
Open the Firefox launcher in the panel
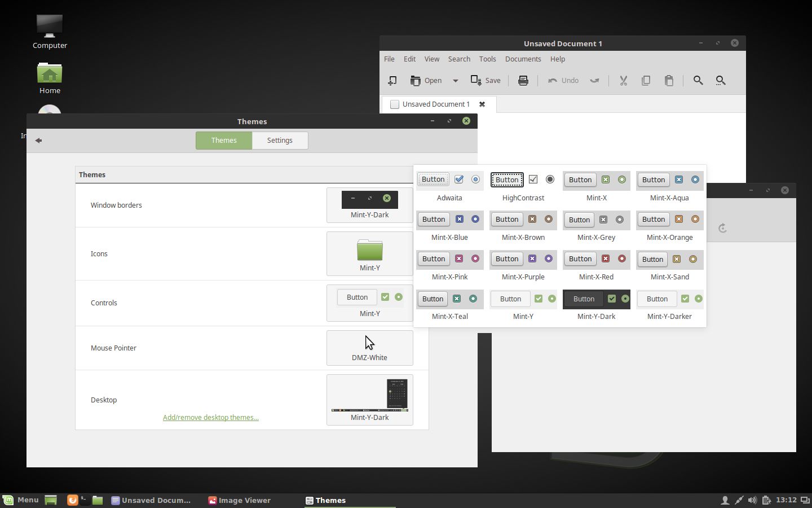(x=72, y=500)
